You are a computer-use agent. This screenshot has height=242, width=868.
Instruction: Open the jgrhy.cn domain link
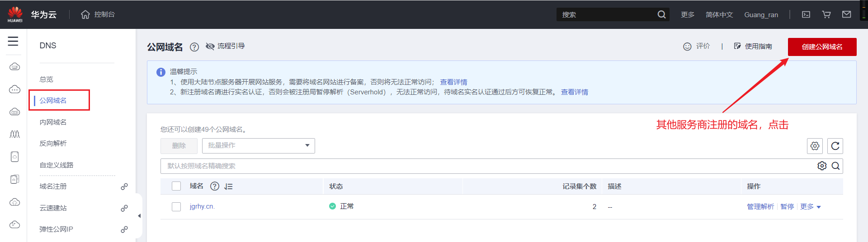pyautogui.click(x=202, y=206)
